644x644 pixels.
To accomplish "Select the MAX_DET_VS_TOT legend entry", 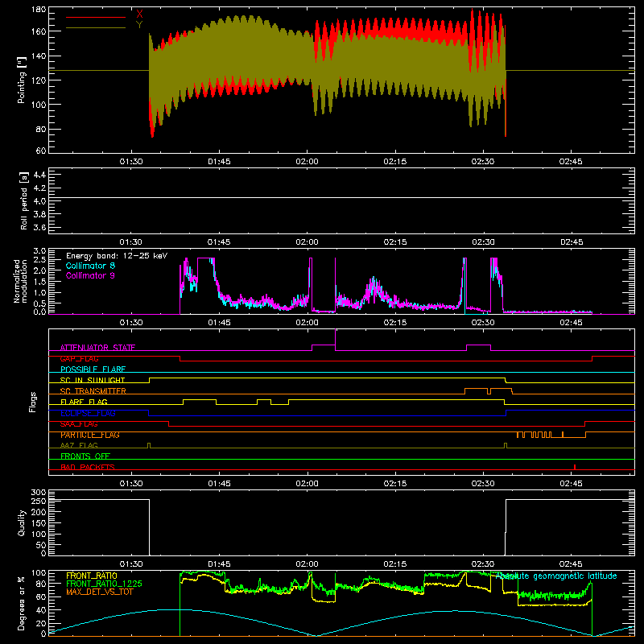I will [x=100, y=592].
